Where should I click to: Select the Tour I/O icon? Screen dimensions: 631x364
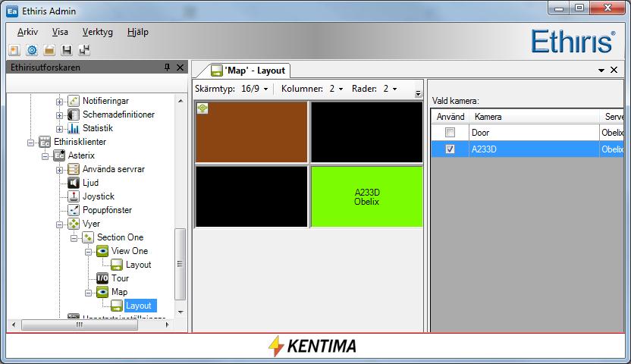point(102,278)
